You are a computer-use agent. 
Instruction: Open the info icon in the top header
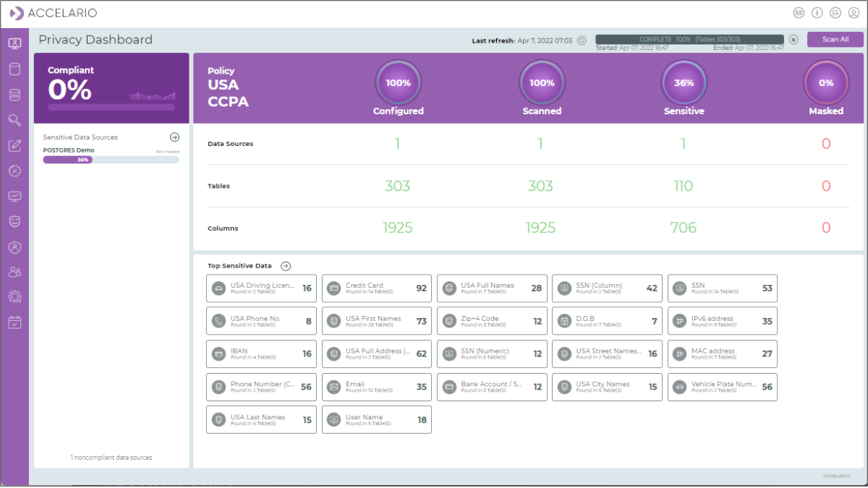click(817, 12)
